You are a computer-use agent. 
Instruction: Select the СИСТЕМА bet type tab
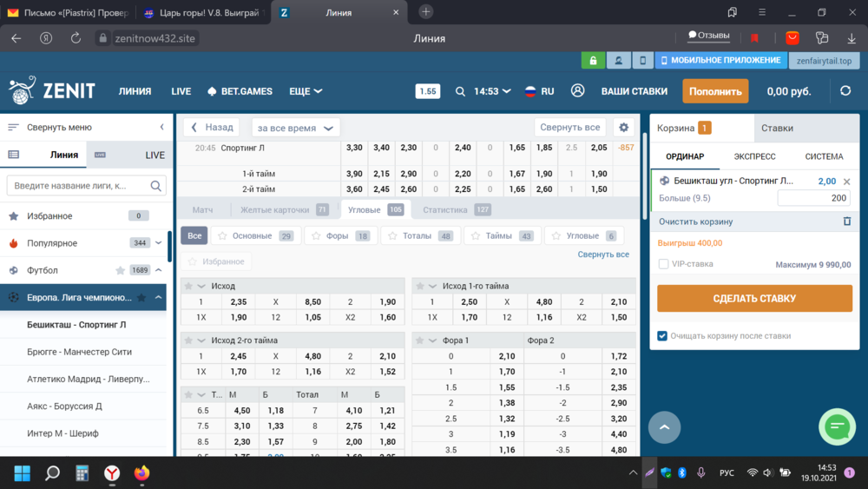click(x=824, y=156)
